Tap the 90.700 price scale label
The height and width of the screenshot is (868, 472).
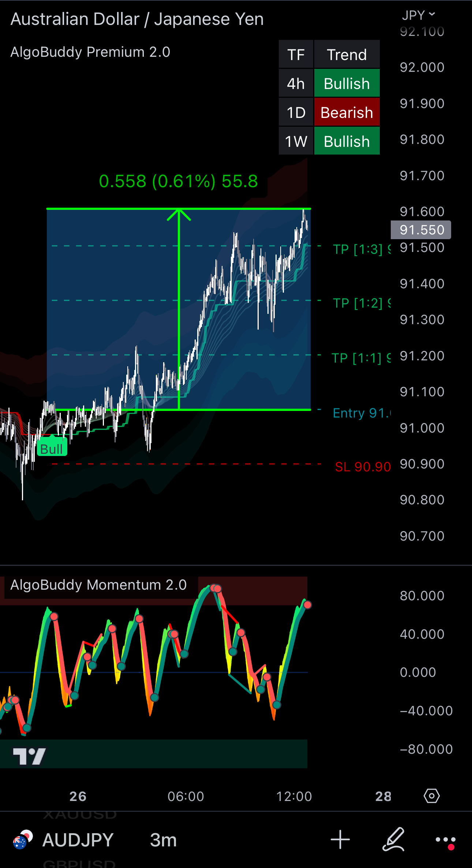[422, 536]
